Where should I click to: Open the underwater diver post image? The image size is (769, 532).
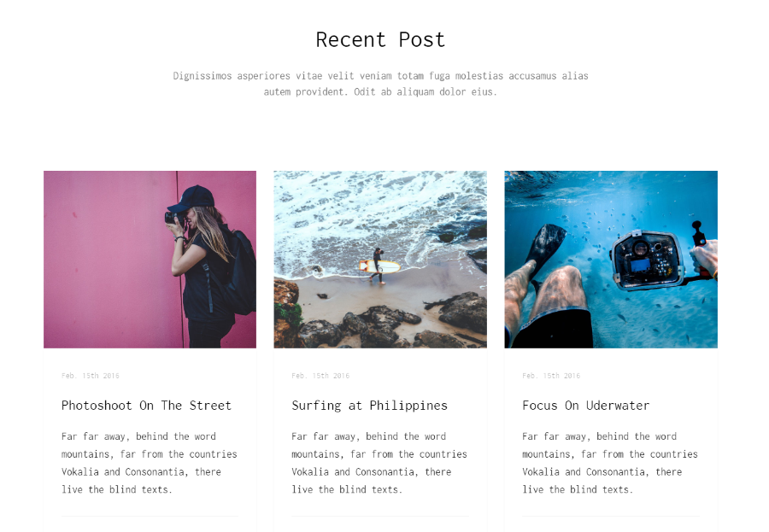(611, 260)
